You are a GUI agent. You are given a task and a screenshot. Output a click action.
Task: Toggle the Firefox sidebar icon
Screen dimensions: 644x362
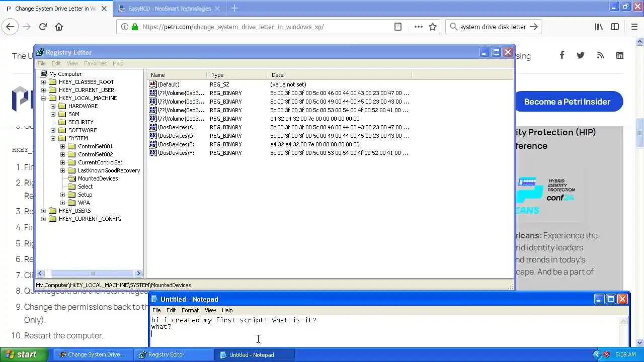[x=615, y=27]
